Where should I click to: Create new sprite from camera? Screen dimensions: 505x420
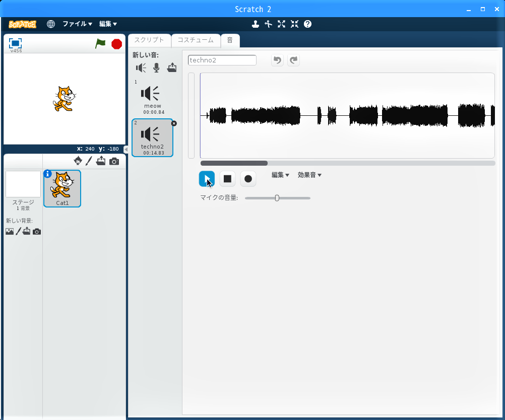pyautogui.click(x=114, y=161)
